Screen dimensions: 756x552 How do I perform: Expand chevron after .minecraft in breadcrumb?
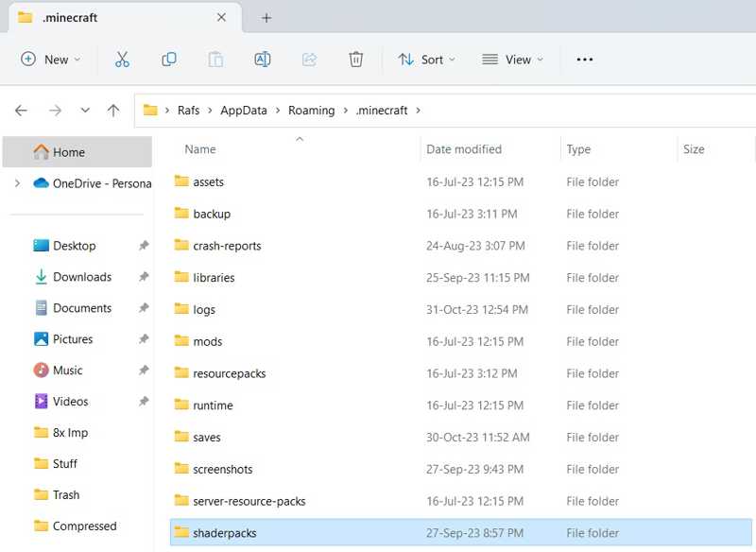(418, 111)
